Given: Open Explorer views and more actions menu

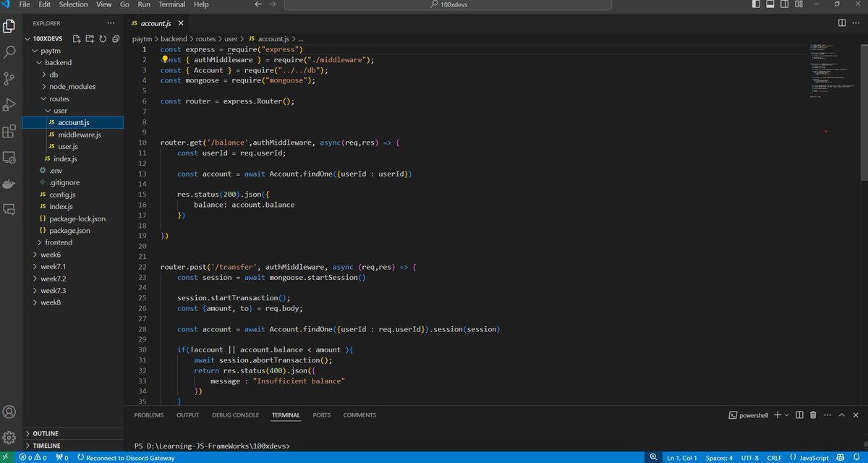Looking at the screenshot, I should tap(110, 23).
